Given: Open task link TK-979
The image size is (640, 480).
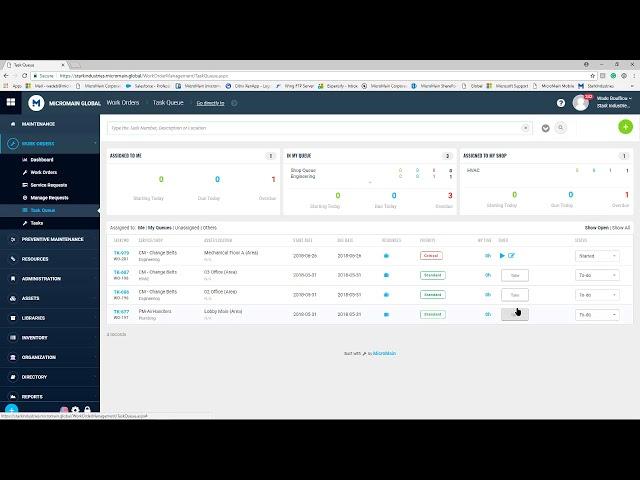Looking at the screenshot, I should pos(121,253).
